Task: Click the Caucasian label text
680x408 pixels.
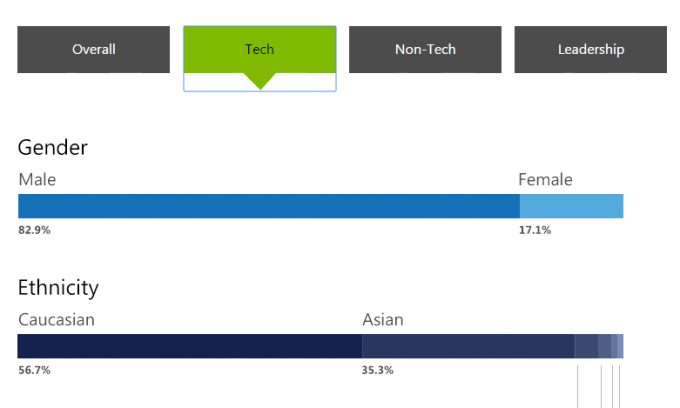Action: point(56,320)
